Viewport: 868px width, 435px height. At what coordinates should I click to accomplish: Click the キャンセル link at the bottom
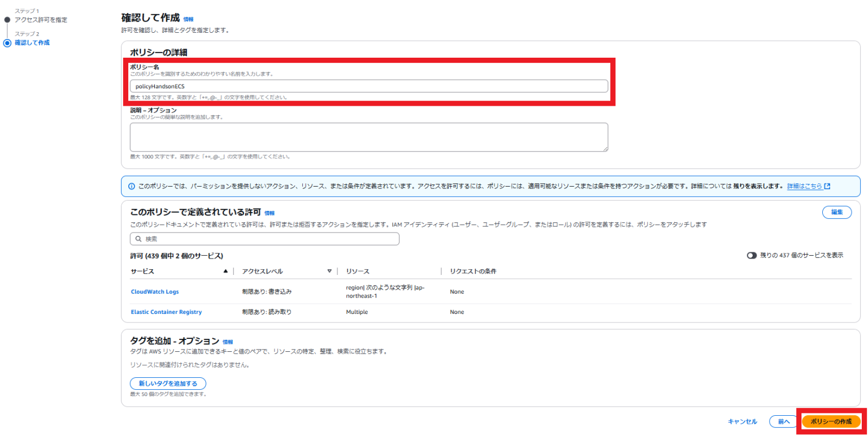[x=742, y=421]
